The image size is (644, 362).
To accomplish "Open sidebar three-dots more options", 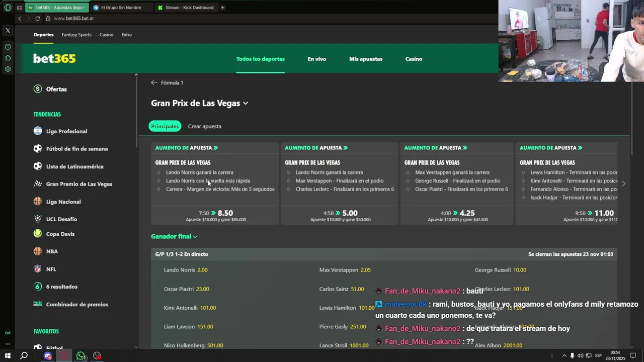I will (x=8, y=344).
